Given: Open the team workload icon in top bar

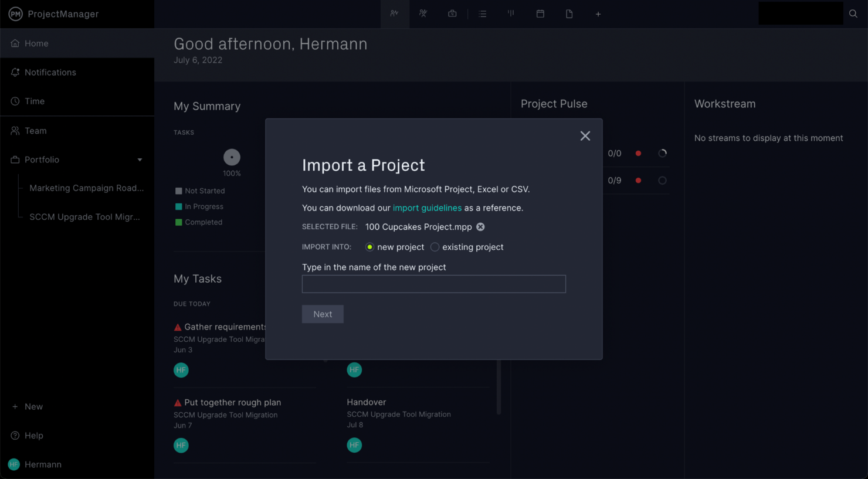Looking at the screenshot, I should [423, 13].
